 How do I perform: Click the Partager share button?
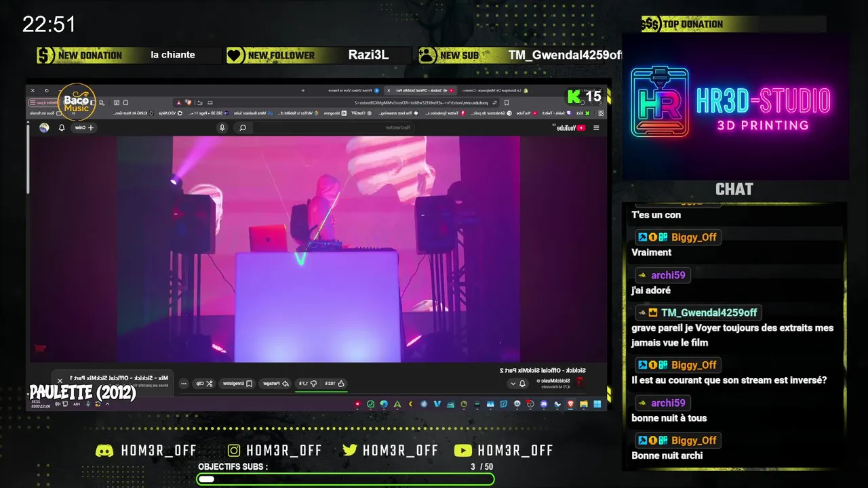pos(276,384)
